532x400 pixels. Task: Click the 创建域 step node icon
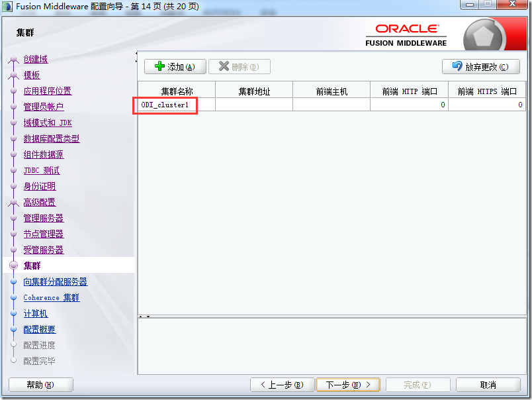click(x=14, y=60)
